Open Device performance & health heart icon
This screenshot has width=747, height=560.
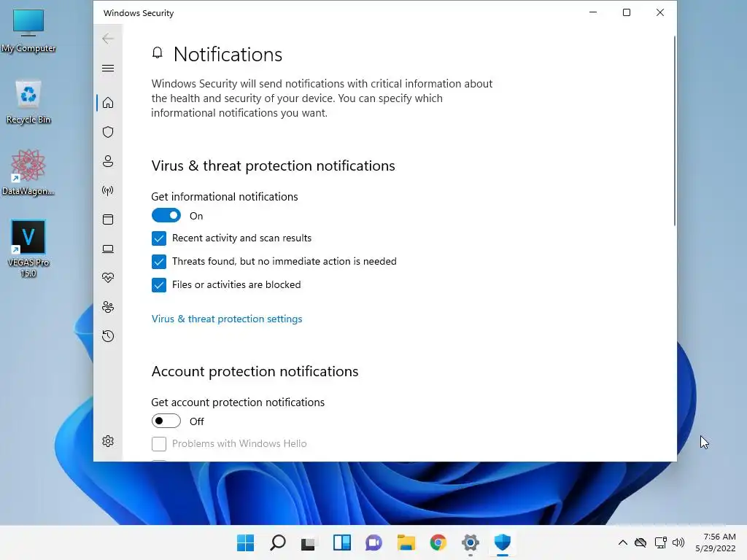click(108, 278)
